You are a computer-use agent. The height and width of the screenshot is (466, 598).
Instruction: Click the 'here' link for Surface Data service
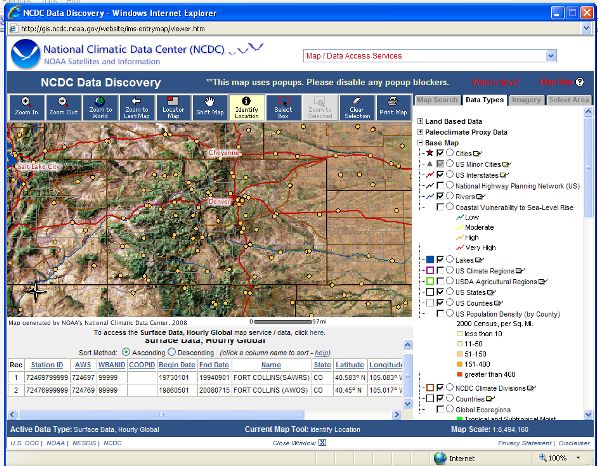(x=316, y=333)
